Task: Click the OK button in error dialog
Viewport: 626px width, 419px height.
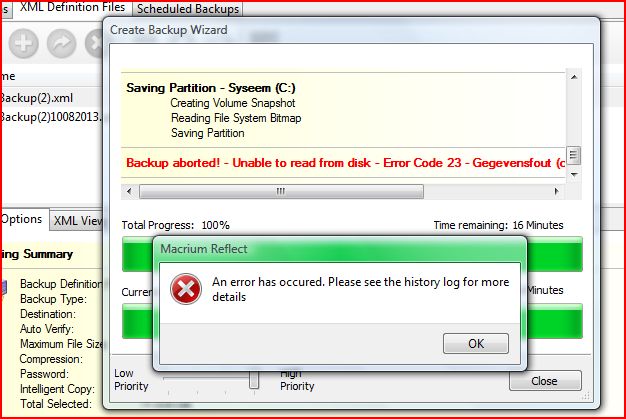Action: (x=475, y=343)
